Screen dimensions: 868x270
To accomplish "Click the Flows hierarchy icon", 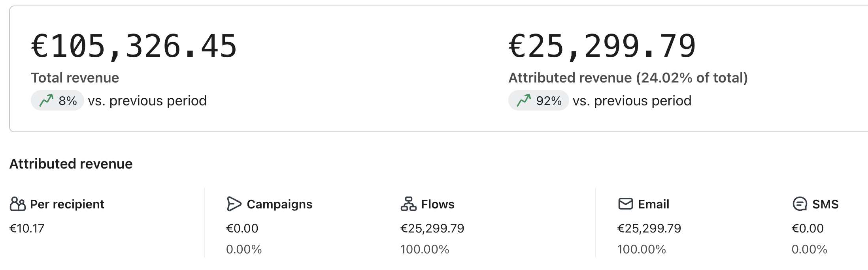I will (x=408, y=204).
